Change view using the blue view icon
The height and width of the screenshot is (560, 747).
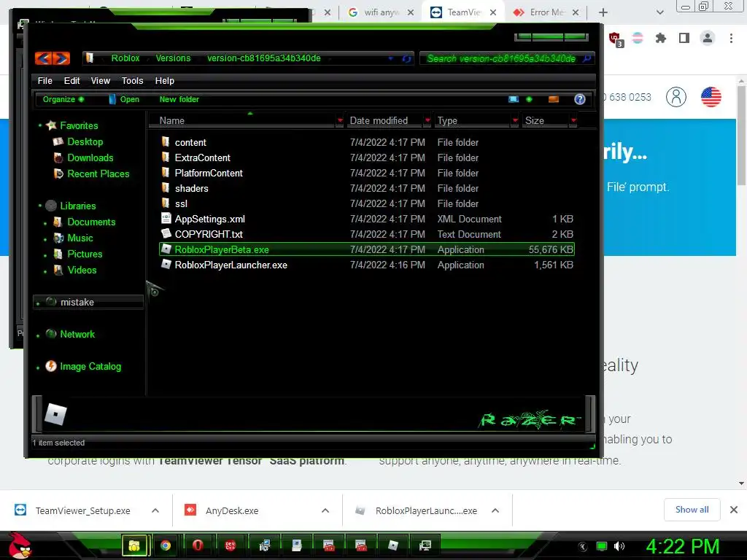tap(513, 99)
